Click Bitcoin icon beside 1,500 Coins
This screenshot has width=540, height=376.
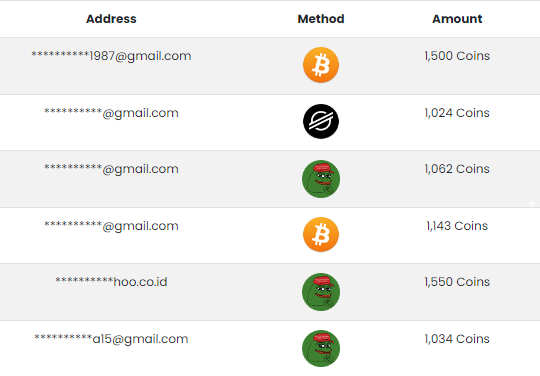[321, 65]
